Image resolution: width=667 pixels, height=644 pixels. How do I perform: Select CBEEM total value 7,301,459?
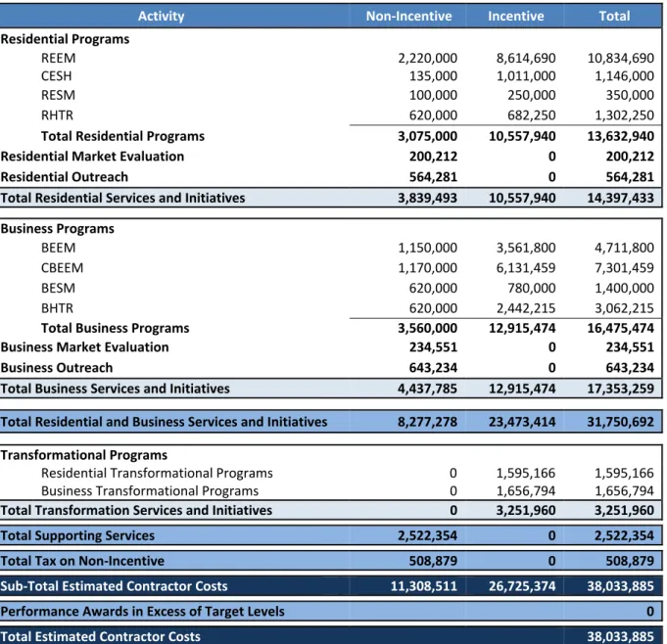(x=624, y=268)
